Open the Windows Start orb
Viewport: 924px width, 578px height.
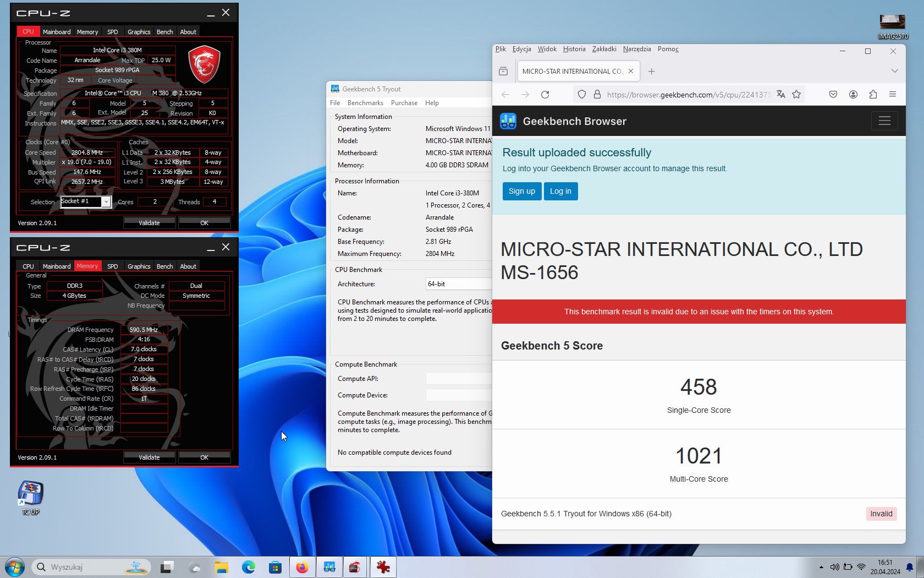(14, 567)
